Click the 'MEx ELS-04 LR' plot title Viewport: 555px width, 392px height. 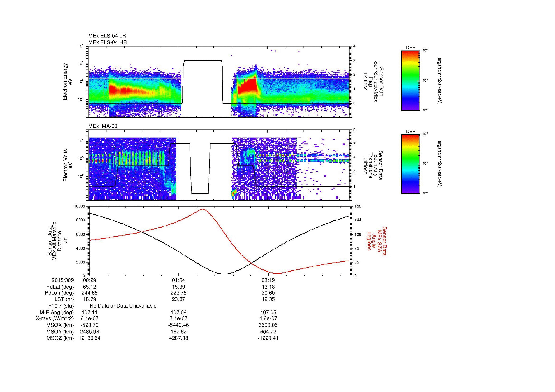click(107, 36)
